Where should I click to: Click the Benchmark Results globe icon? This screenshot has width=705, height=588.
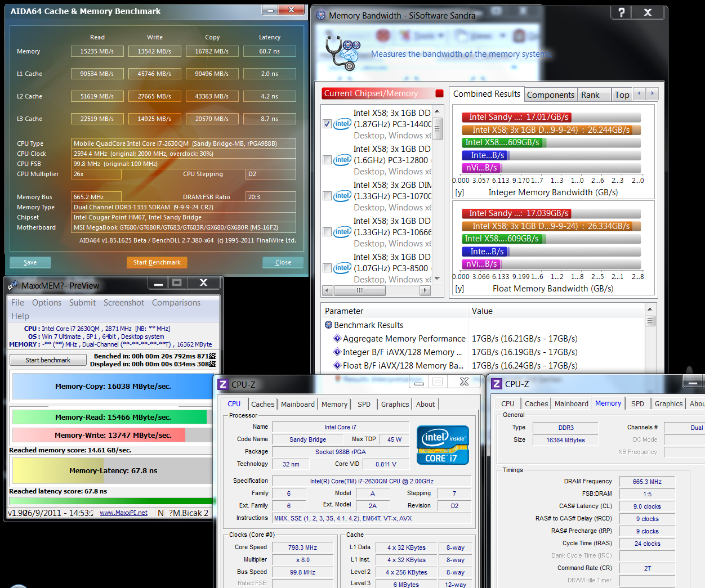[328, 325]
